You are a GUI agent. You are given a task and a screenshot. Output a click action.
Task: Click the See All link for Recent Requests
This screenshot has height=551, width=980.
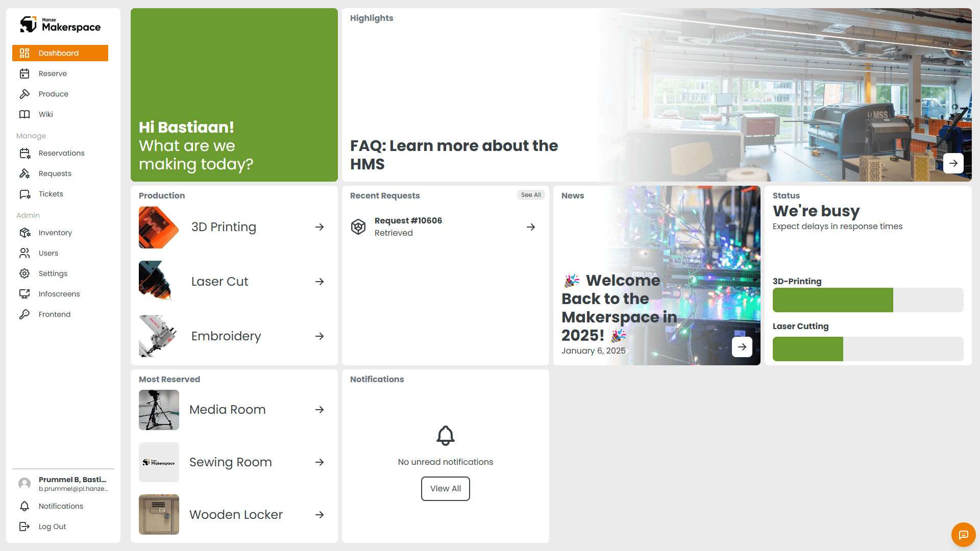tap(530, 195)
